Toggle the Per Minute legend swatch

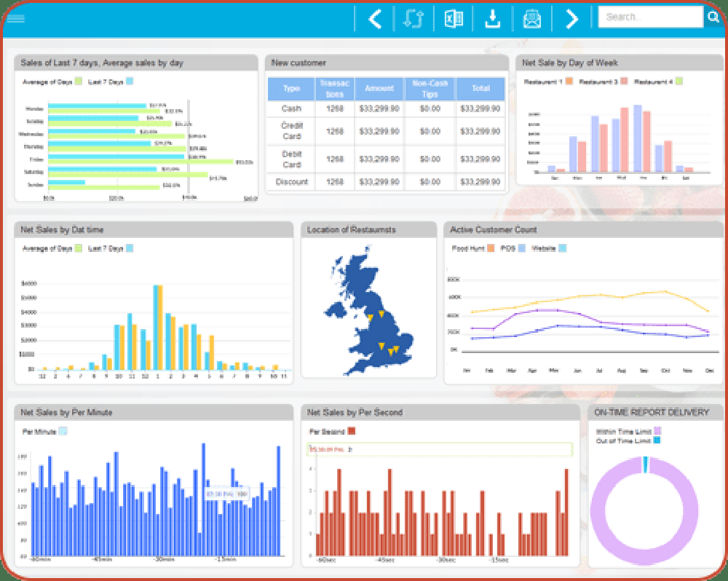(x=63, y=431)
